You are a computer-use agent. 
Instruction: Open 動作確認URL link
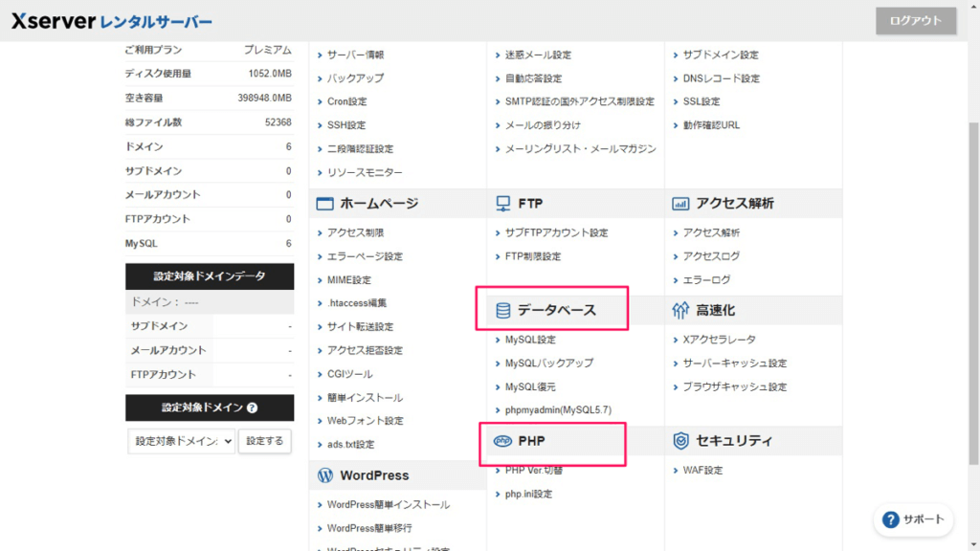click(x=711, y=125)
